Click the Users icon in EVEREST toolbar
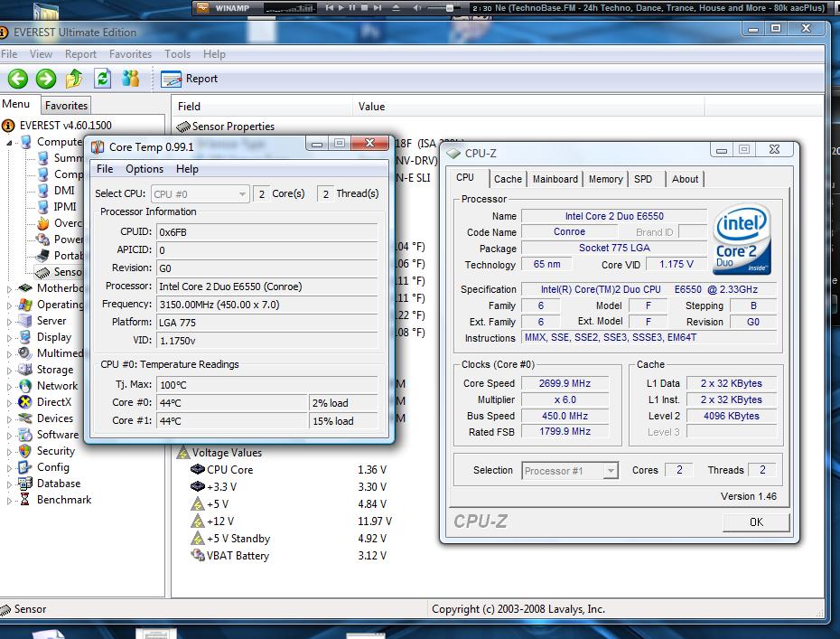This screenshot has width=840, height=639. coord(130,79)
